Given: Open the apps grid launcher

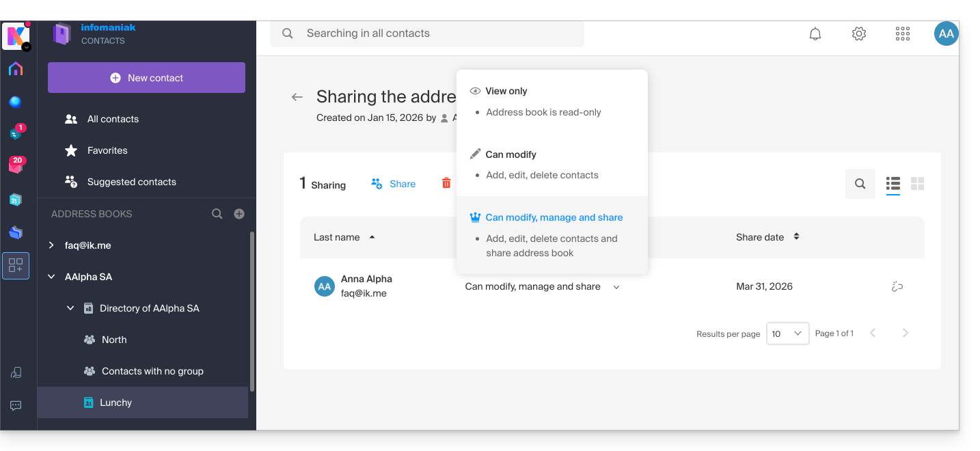Looking at the screenshot, I should coord(903,34).
